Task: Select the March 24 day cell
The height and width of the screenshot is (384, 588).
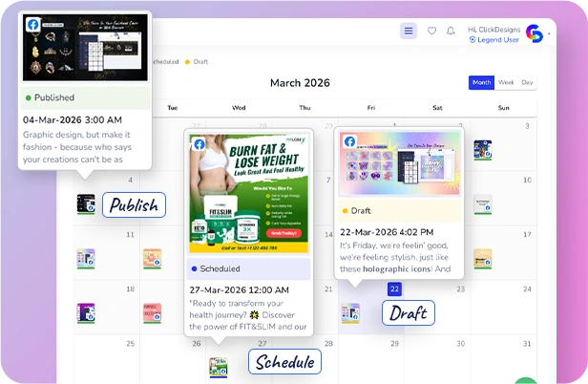Action: click(x=504, y=308)
